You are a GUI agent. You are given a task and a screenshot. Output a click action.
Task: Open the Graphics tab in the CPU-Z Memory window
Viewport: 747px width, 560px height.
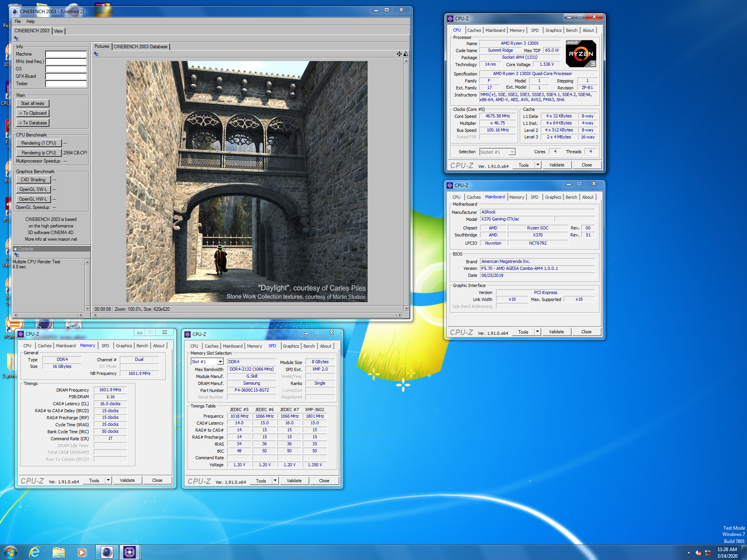(x=124, y=346)
